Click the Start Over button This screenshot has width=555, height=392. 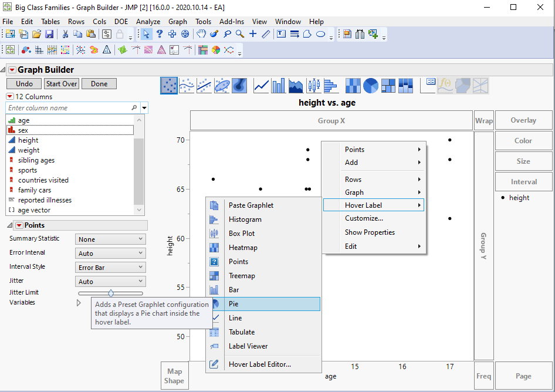click(x=62, y=84)
